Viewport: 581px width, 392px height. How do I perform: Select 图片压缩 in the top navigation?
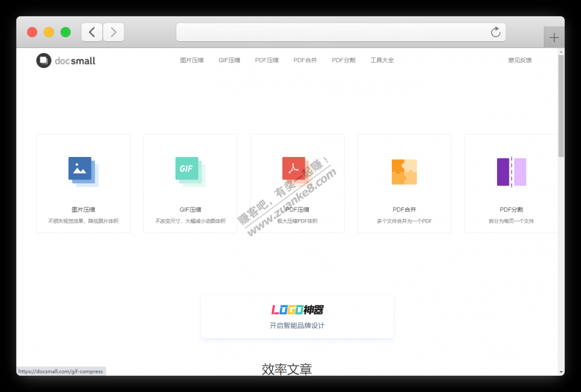192,60
